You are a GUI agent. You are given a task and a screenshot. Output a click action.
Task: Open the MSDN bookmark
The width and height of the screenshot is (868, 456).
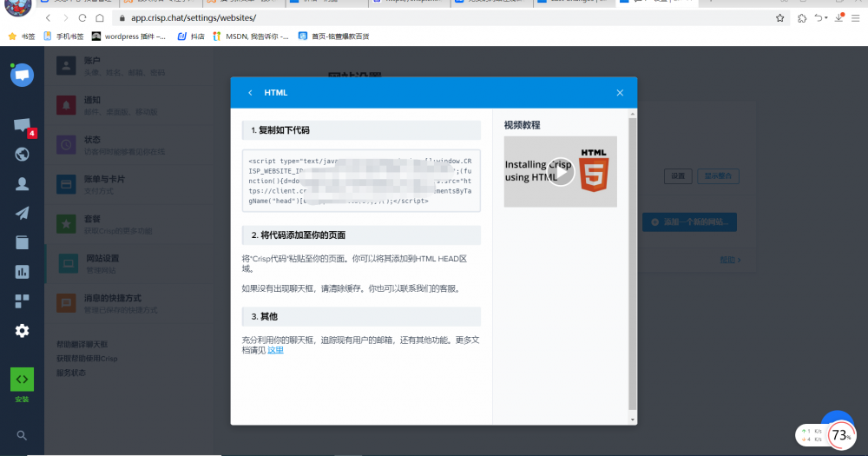point(251,36)
